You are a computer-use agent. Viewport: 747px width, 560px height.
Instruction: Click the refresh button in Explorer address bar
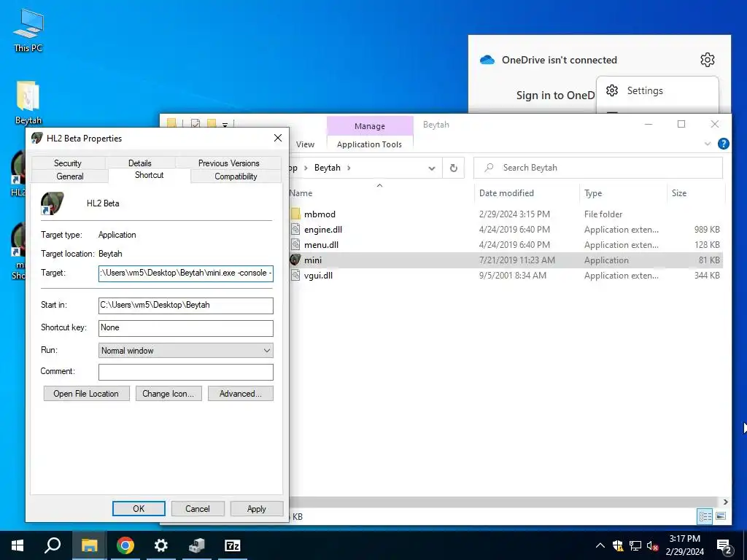point(454,168)
